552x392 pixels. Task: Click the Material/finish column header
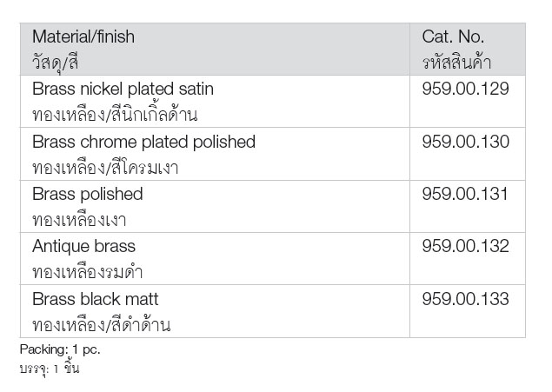tap(215, 50)
